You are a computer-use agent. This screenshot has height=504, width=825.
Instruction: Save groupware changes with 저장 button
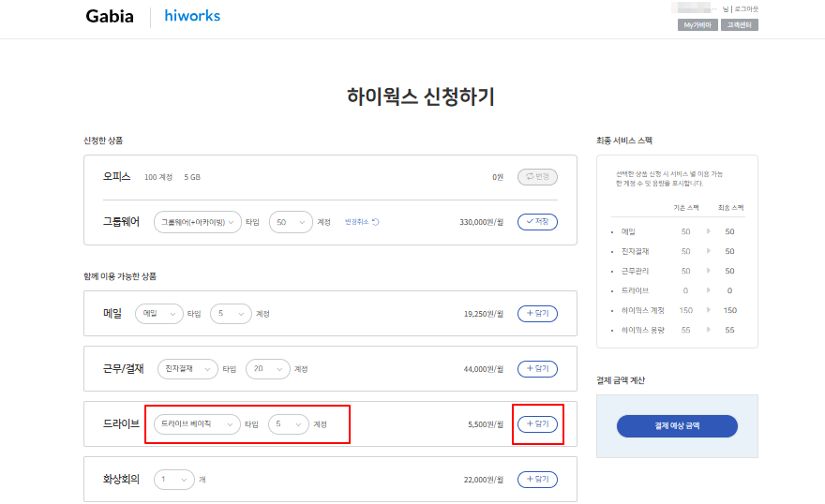click(537, 222)
